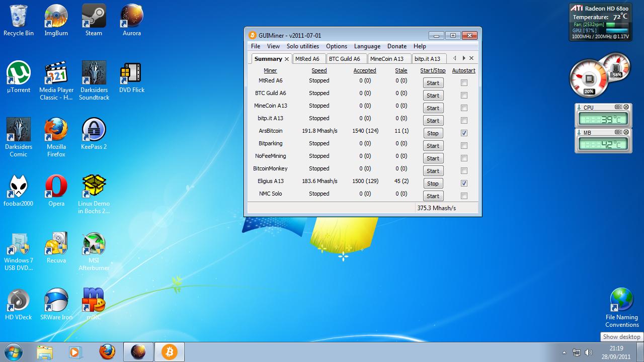
Task: Open the Windows Start menu orb
Action: 13,352
